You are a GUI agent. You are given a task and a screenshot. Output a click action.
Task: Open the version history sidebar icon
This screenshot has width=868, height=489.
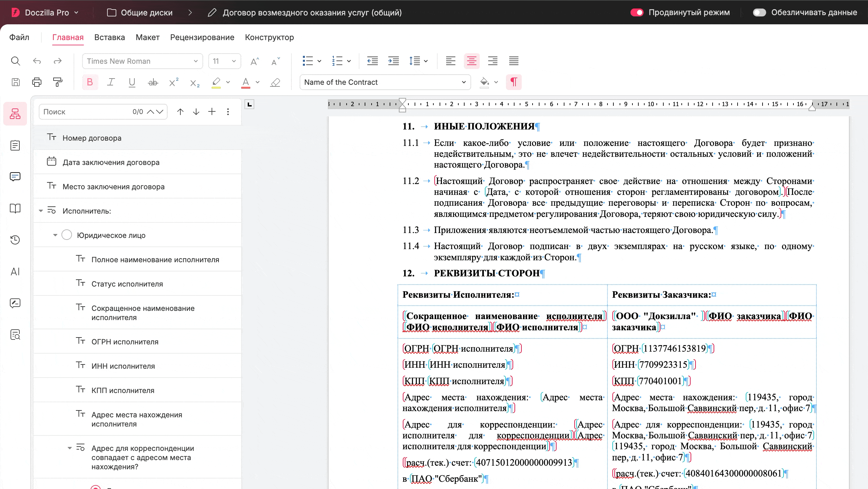tap(15, 240)
